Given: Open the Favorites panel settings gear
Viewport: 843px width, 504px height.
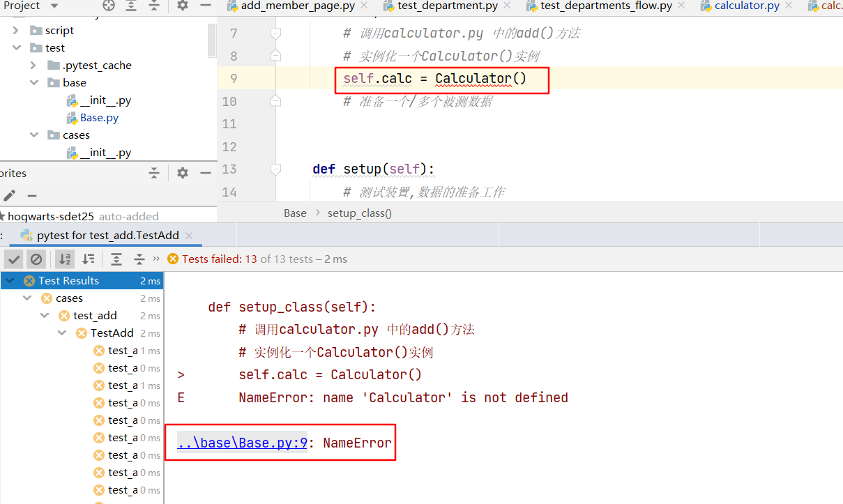Looking at the screenshot, I should (183, 173).
